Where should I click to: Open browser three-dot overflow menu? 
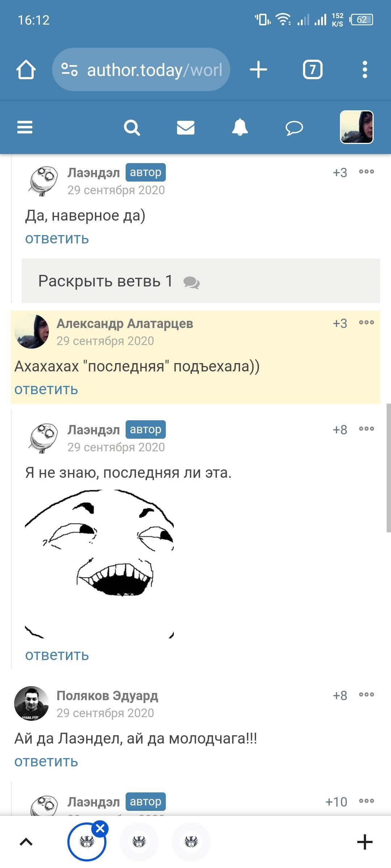point(365,69)
